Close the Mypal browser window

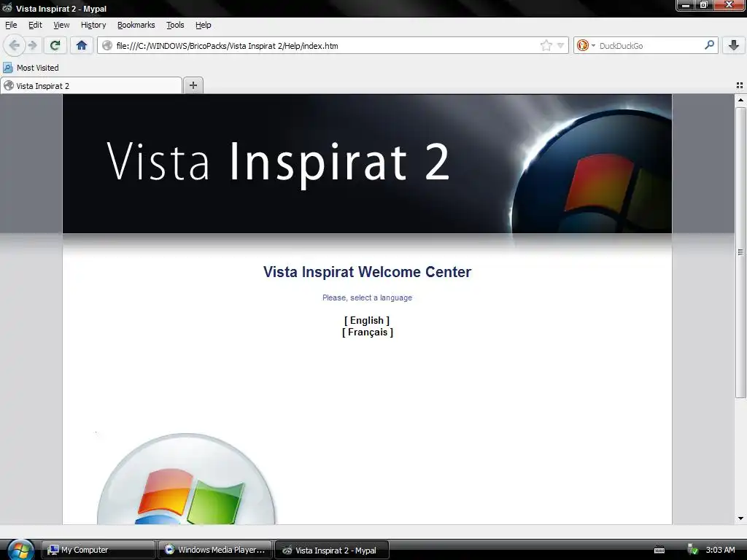pos(729,5)
